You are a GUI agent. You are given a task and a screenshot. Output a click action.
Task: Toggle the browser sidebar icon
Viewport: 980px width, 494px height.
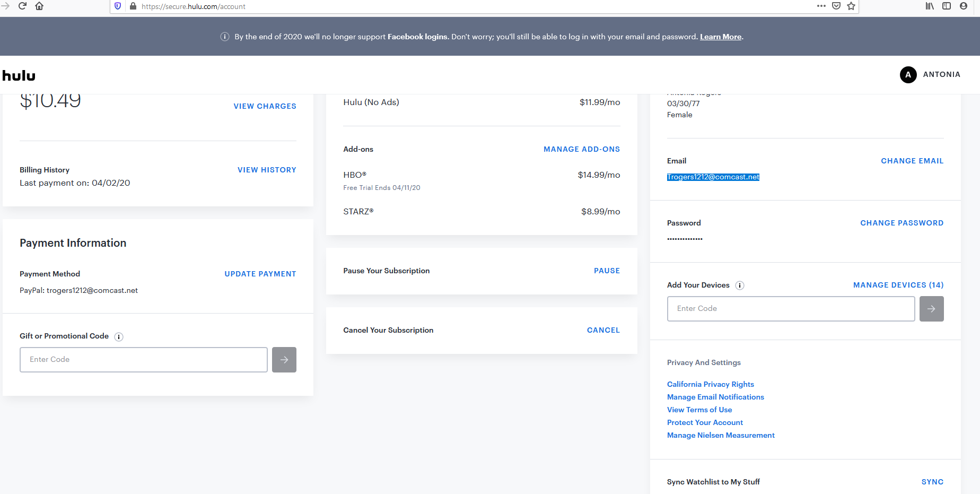pyautogui.click(x=947, y=6)
